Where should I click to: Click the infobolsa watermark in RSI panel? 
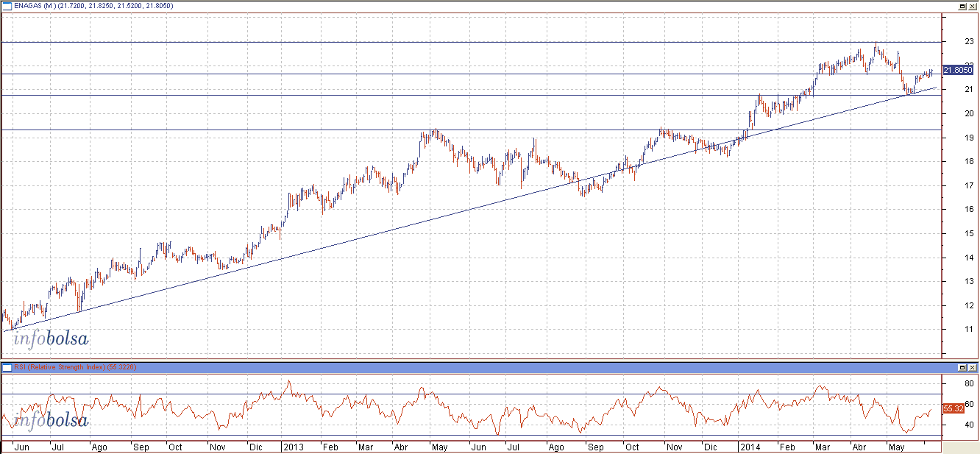coord(51,420)
